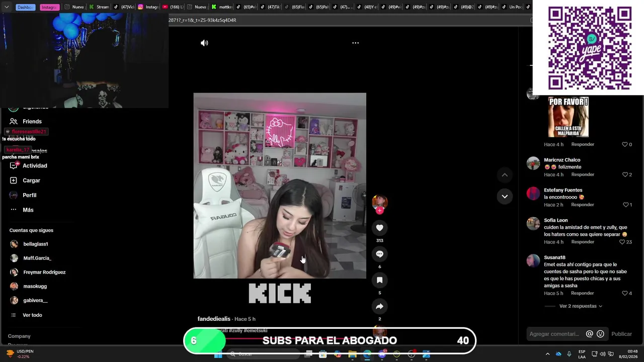Image resolution: width=644 pixels, height=362 pixels.
Task: Open the creator avatar beside the video
Action: coord(379,202)
